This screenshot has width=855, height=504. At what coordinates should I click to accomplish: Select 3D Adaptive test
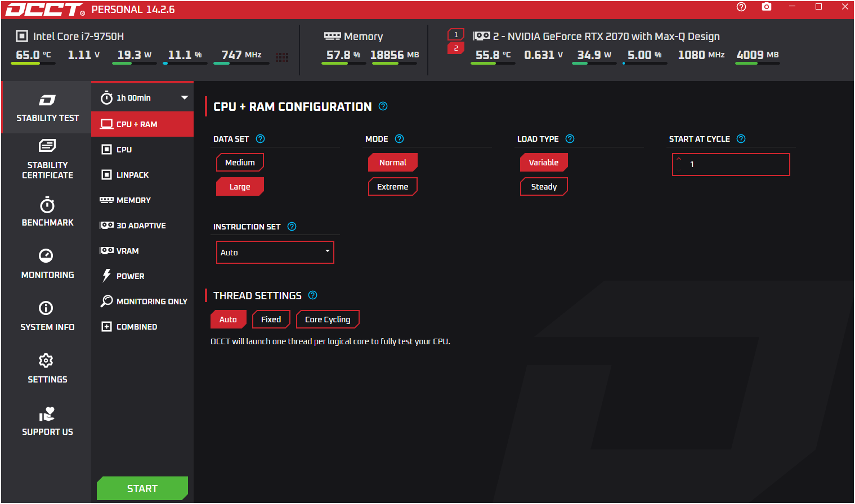click(x=142, y=226)
